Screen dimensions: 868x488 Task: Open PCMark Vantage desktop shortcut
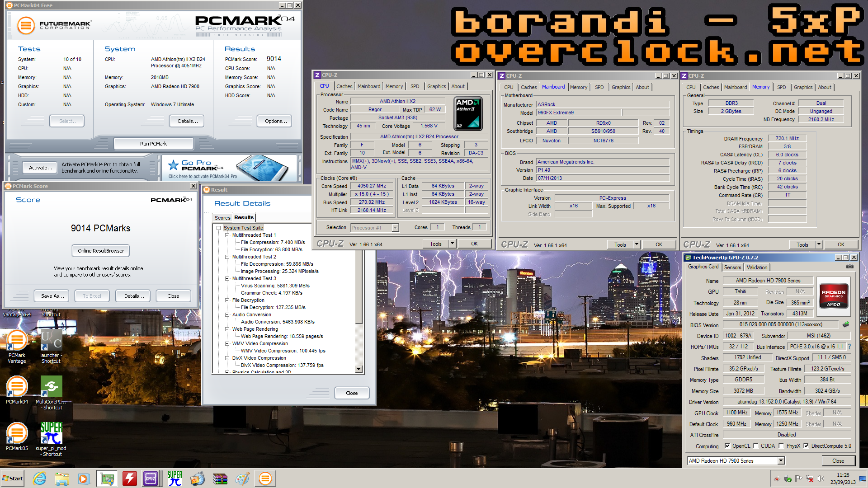pos(17,347)
